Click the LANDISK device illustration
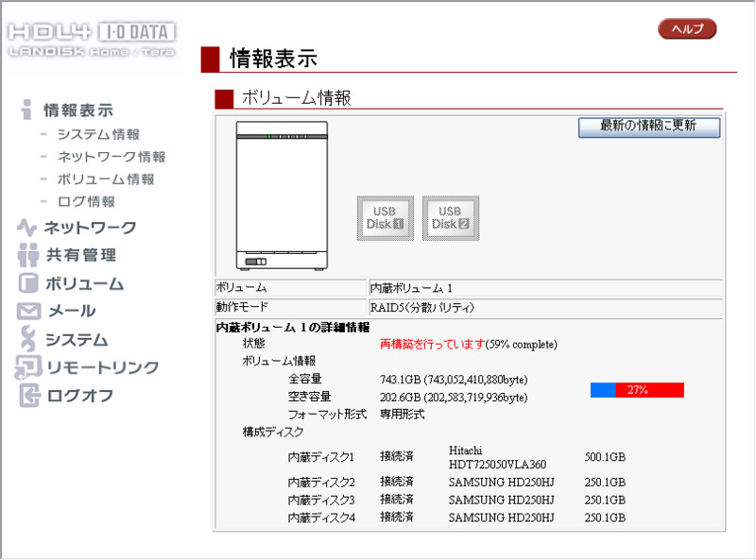 (x=282, y=195)
